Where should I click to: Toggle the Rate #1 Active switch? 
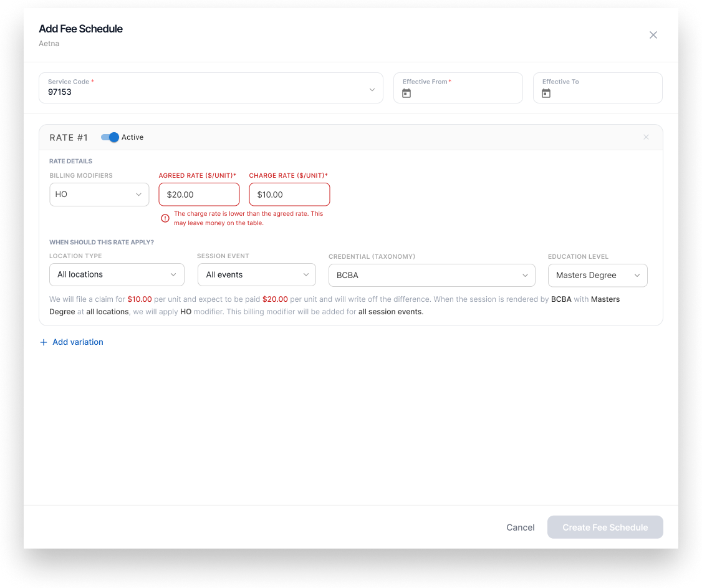click(x=110, y=137)
